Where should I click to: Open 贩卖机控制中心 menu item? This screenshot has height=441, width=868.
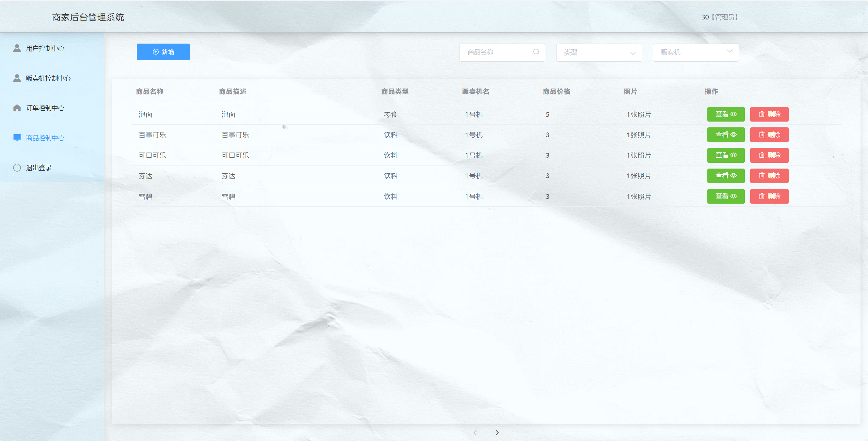(48, 78)
